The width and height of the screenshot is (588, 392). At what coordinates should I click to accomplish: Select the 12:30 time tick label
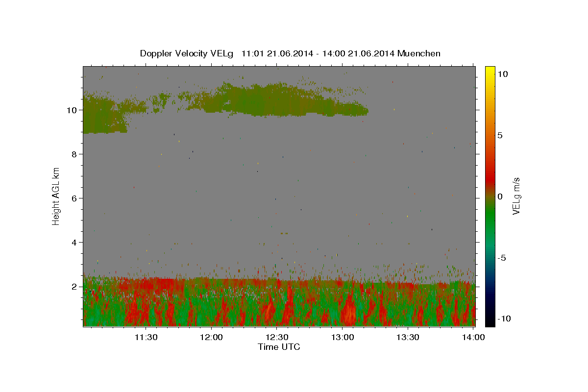[x=277, y=337]
